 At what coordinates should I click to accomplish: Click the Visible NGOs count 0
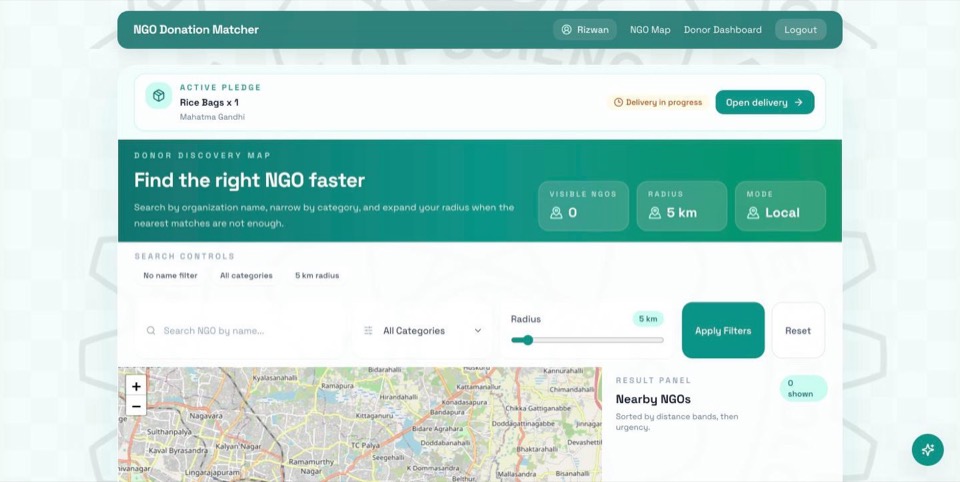(572, 213)
